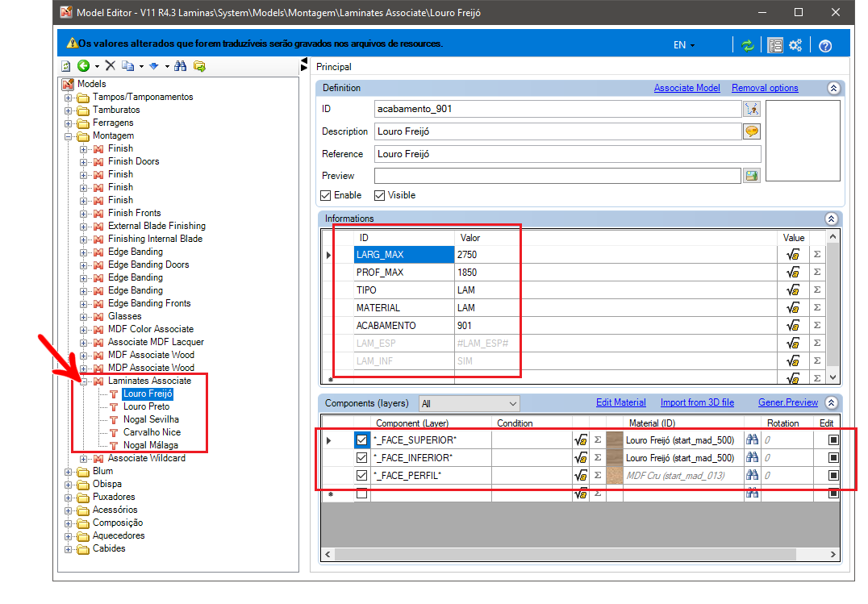The image size is (868, 604).
Task: Click the sigma icon in the _FACE_INFERIOR row
Action: coord(598,458)
